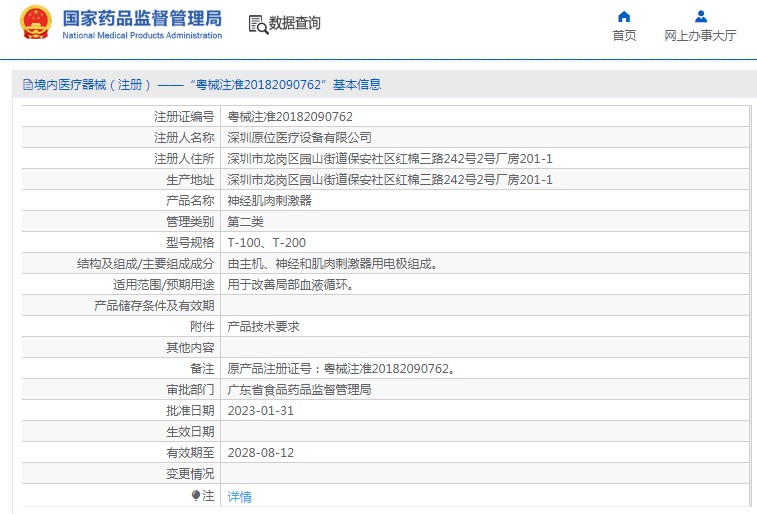
Task: Select 深圳原位医疗设备有限公司 text
Action: 299,138
